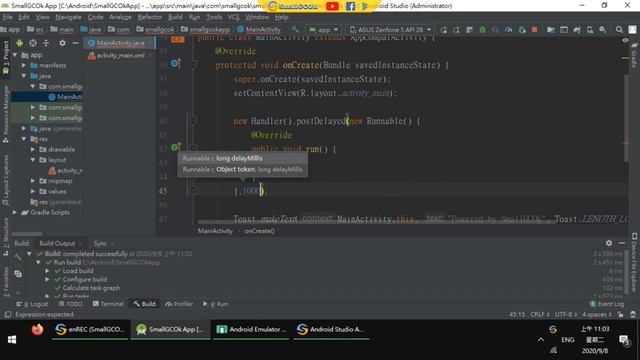Image resolution: width=640 pixels, height=360 pixels.
Task: Select the Sync tab in Build panel
Action: (100, 243)
